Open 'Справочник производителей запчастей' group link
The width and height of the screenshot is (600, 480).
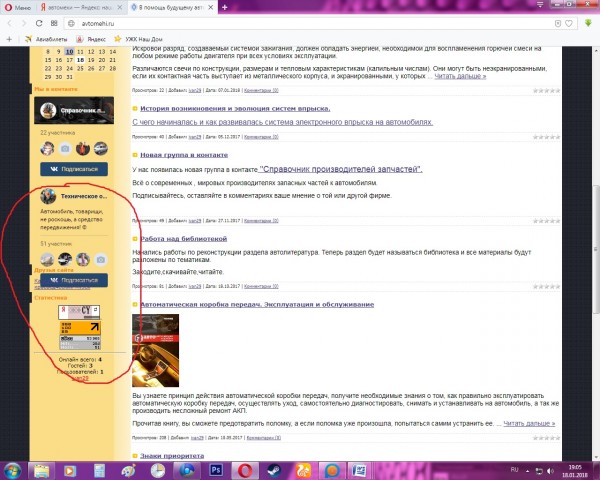click(341, 169)
